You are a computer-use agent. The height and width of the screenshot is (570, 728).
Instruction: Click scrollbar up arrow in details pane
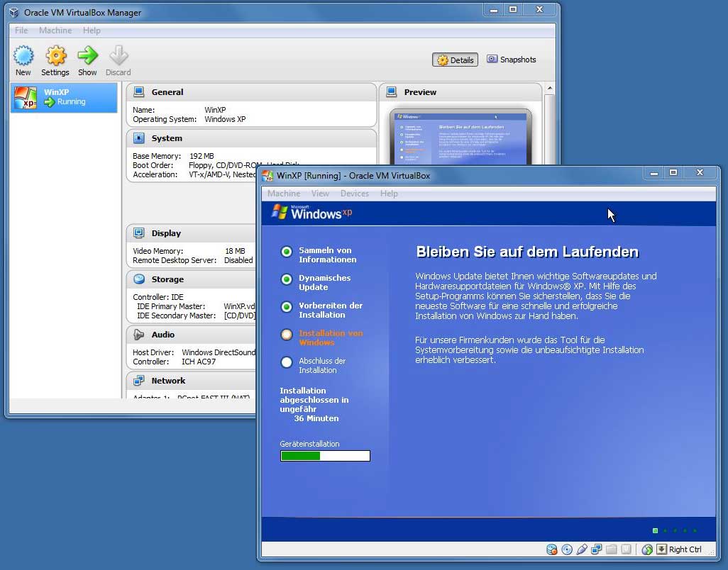pos(550,88)
